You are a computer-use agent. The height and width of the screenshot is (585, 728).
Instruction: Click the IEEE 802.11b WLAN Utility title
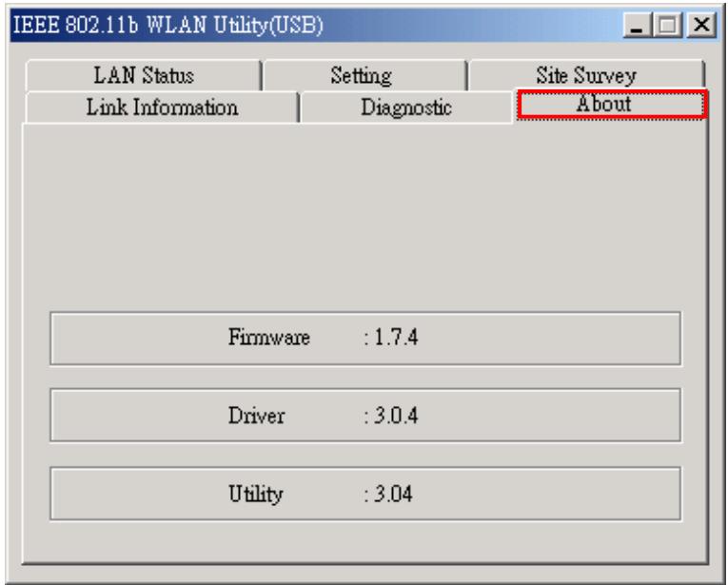pos(167,25)
